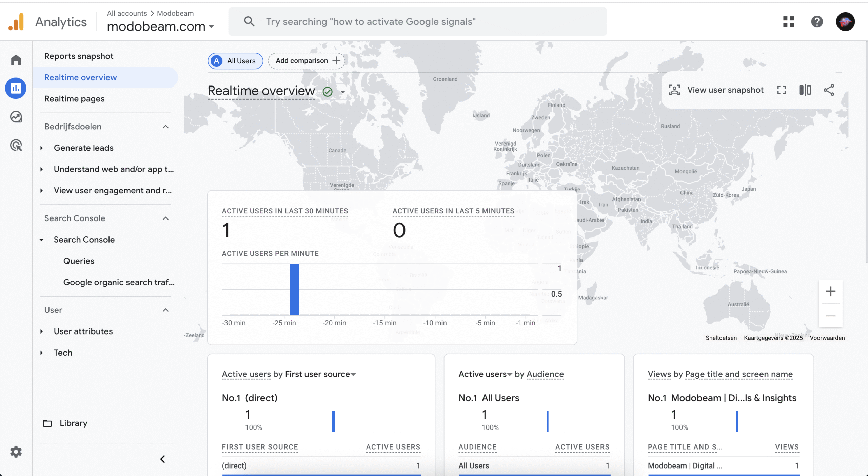This screenshot has width=868, height=476.
Task: Open the dropdown arrow beside Realtime overview title
Action: click(x=343, y=92)
